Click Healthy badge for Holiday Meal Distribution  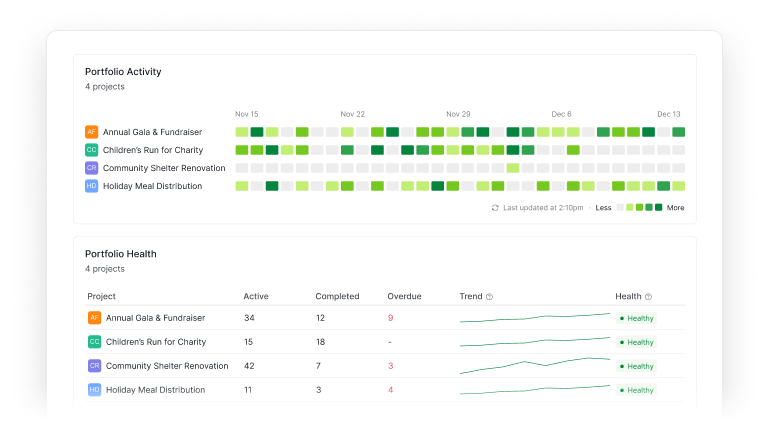[636, 390]
